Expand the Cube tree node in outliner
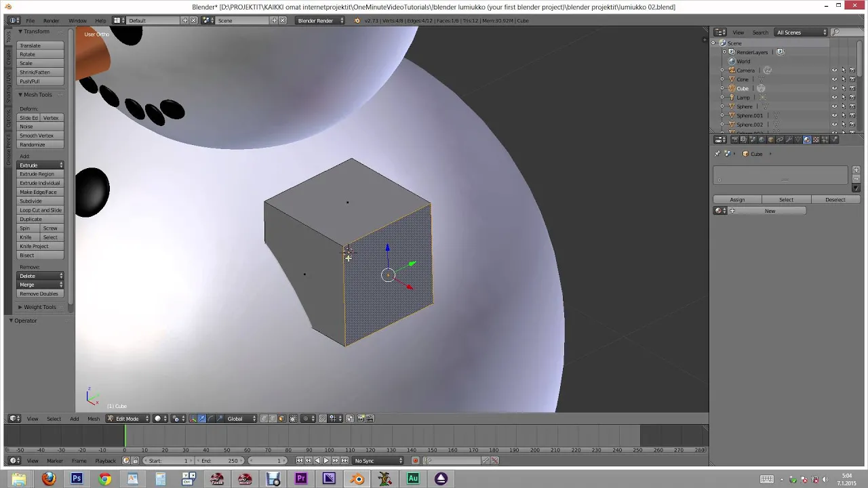The width and height of the screenshot is (868, 488). tap(723, 89)
